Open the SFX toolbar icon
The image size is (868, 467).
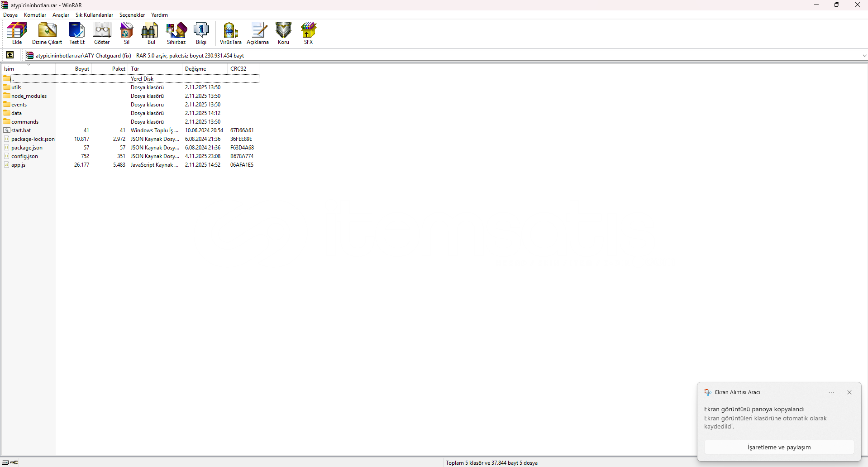tap(308, 33)
